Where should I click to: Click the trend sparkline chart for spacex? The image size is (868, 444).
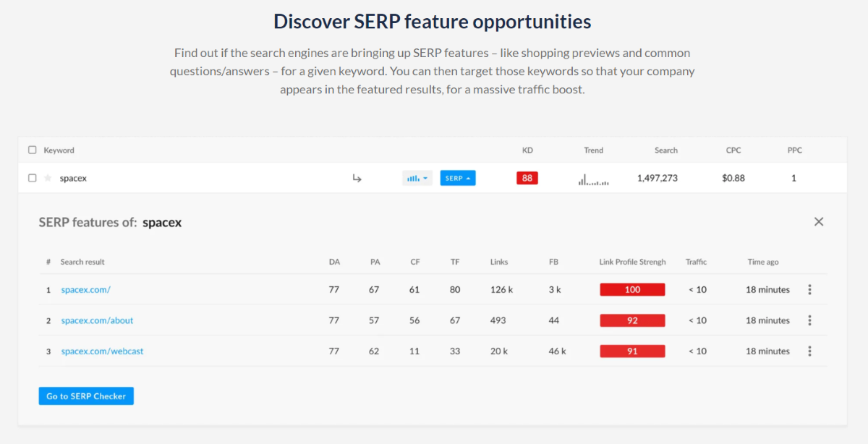(593, 179)
